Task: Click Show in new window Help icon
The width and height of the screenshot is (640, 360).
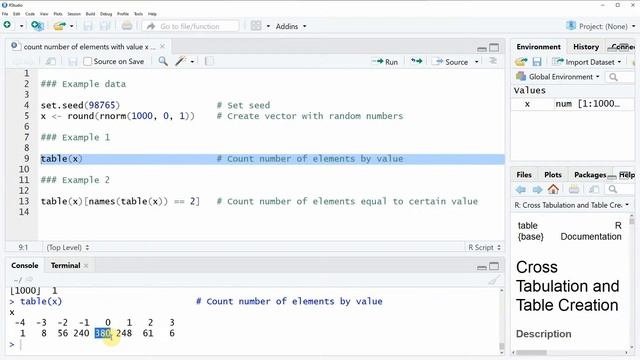Action: click(x=594, y=189)
